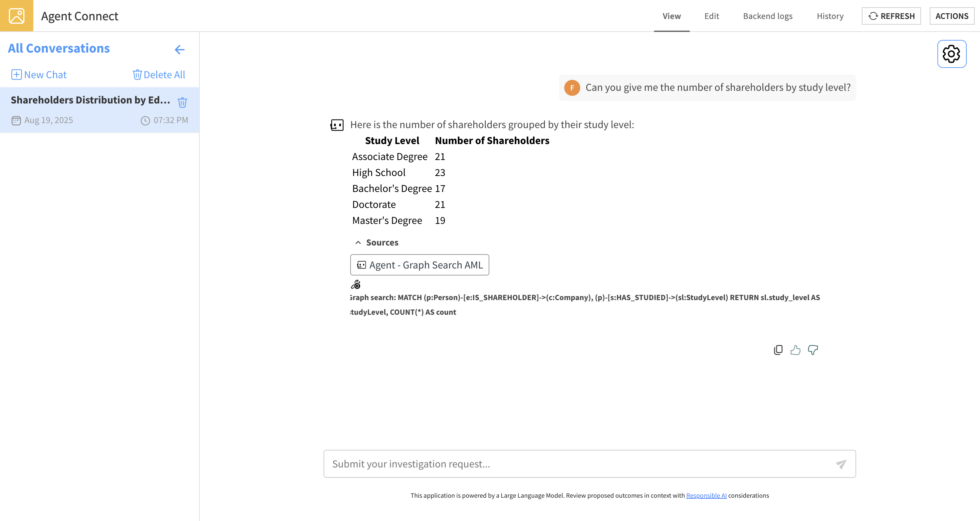Switch to the History tab
The image size is (980, 521).
(830, 16)
